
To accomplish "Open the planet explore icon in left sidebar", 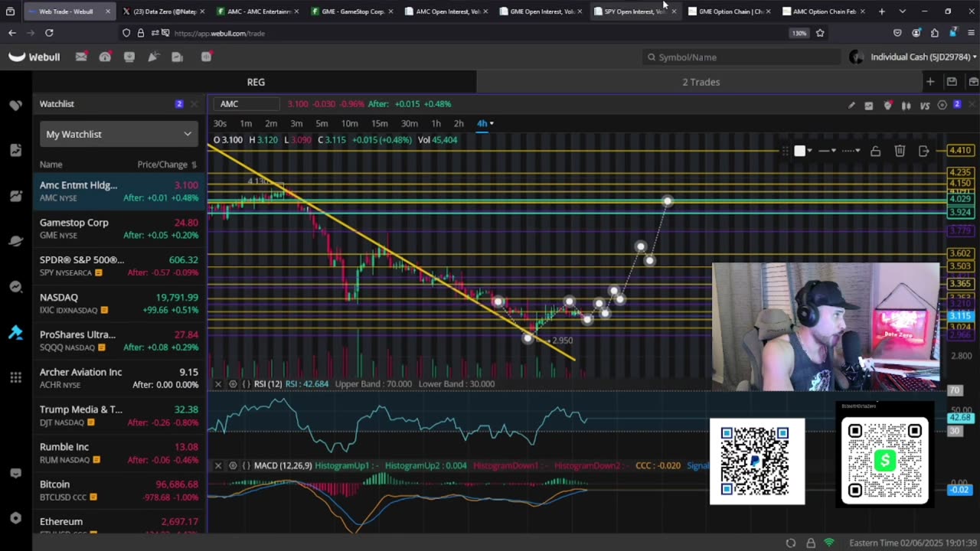I will [15, 241].
